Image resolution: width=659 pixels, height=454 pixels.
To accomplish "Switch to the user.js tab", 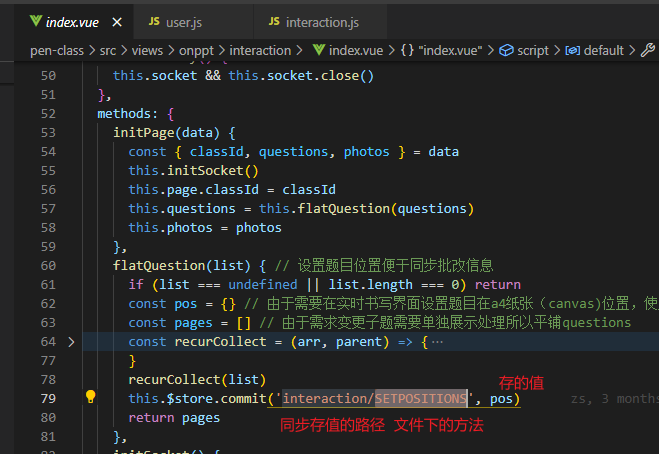I will (x=193, y=22).
